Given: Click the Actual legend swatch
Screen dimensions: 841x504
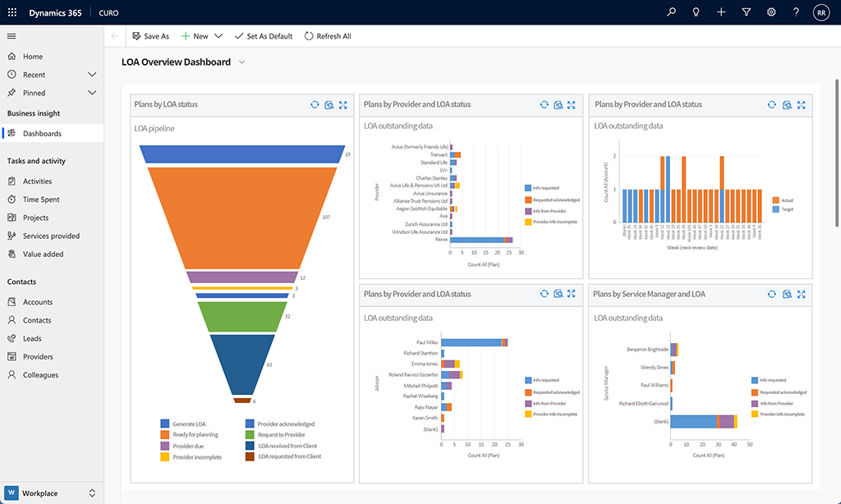Looking at the screenshot, I should (775, 200).
